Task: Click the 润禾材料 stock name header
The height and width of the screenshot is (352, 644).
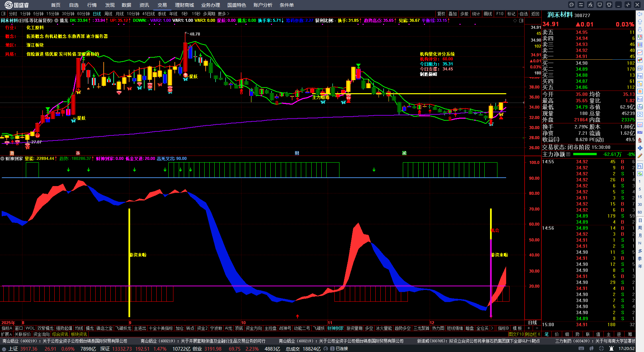Action: pyautogui.click(x=560, y=15)
